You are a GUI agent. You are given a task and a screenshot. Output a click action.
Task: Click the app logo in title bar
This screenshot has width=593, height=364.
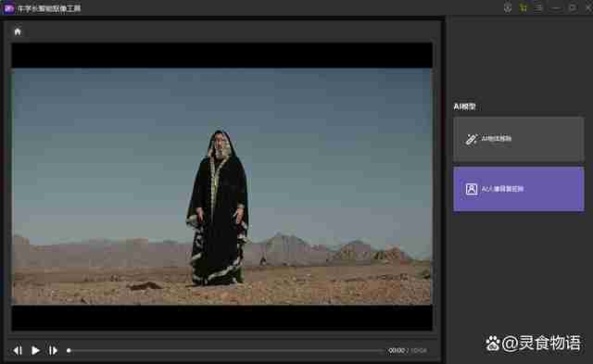click(x=8, y=8)
